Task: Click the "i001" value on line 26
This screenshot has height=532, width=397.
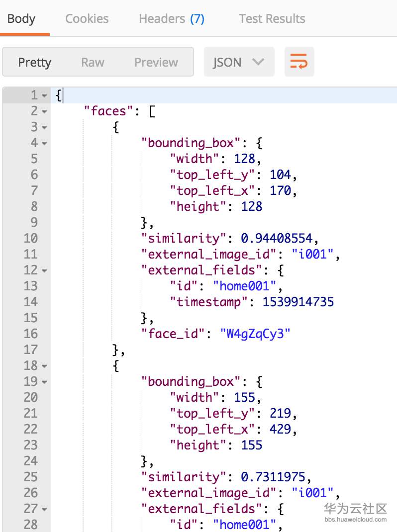Action: [312, 493]
